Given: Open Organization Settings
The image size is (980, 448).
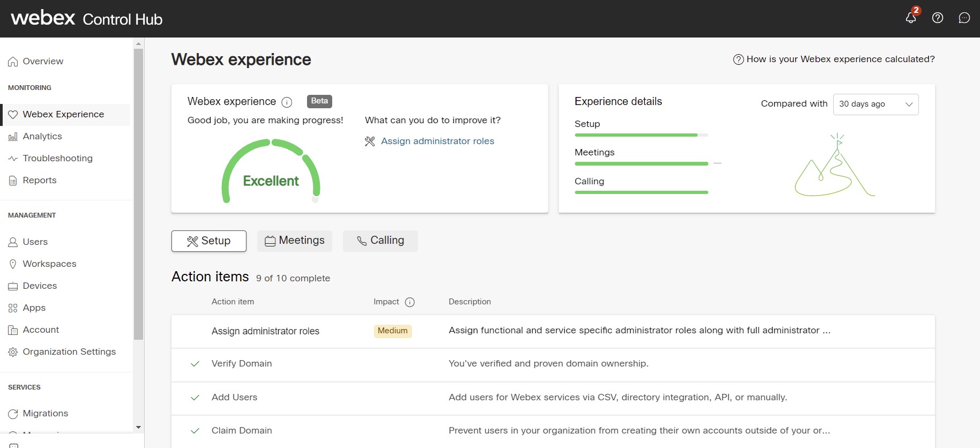Looking at the screenshot, I should [x=69, y=352].
